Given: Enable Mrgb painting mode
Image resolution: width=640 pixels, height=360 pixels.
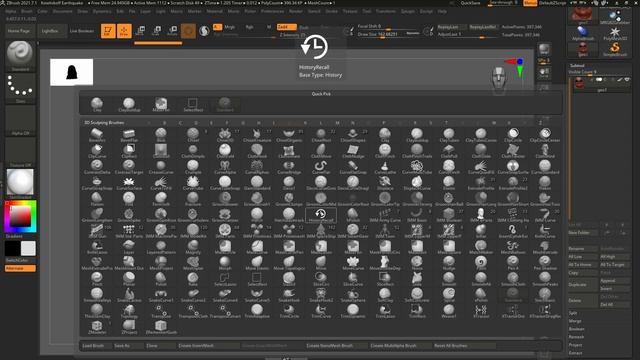Looking at the screenshot, I should click(x=230, y=27).
